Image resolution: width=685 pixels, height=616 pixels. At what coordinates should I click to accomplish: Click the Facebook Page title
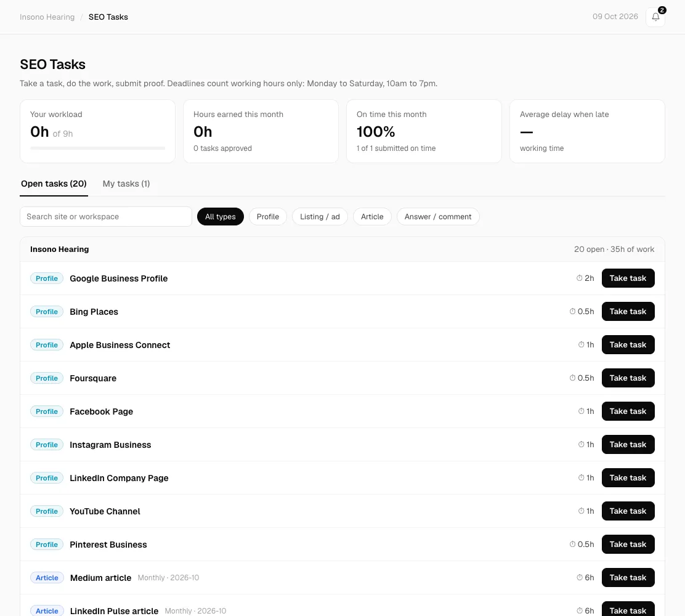102,411
